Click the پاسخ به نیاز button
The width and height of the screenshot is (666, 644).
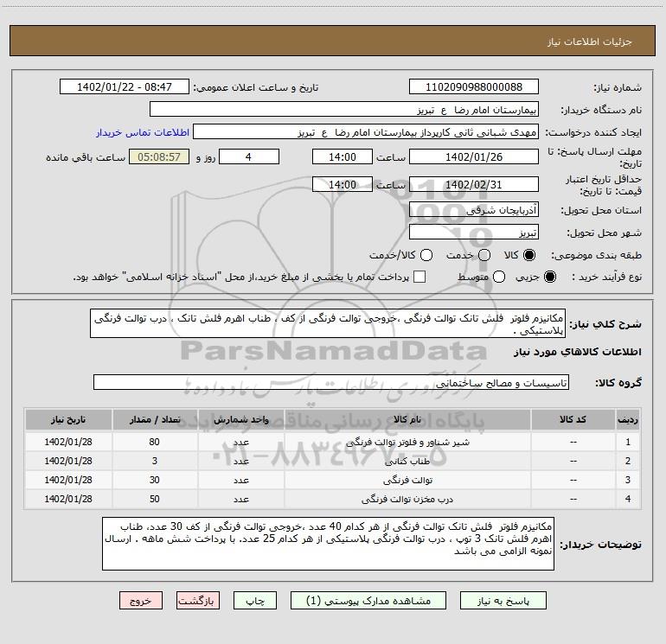[x=503, y=601]
